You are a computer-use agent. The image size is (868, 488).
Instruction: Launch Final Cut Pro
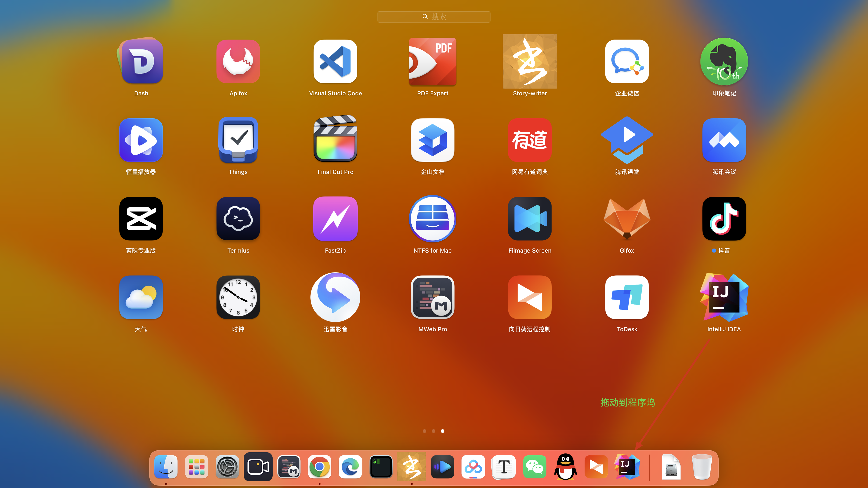pyautogui.click(x=335, y=139)
